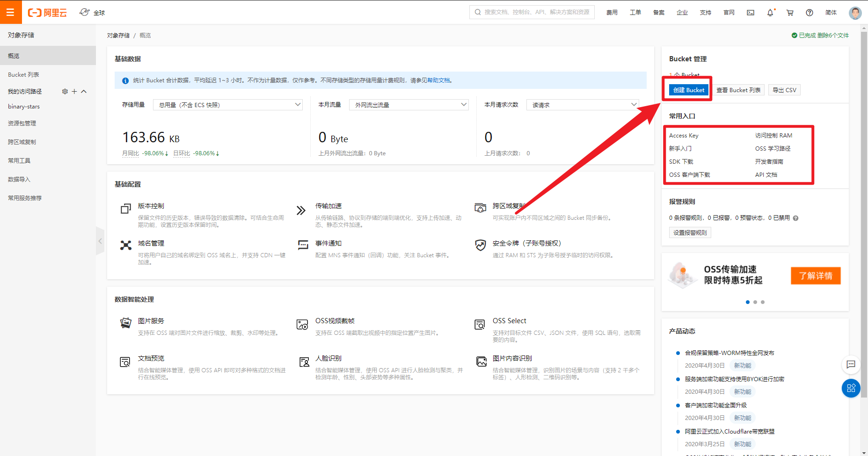Open the shopping cart icon
868x456 pixels.
(x=790, y=13)
